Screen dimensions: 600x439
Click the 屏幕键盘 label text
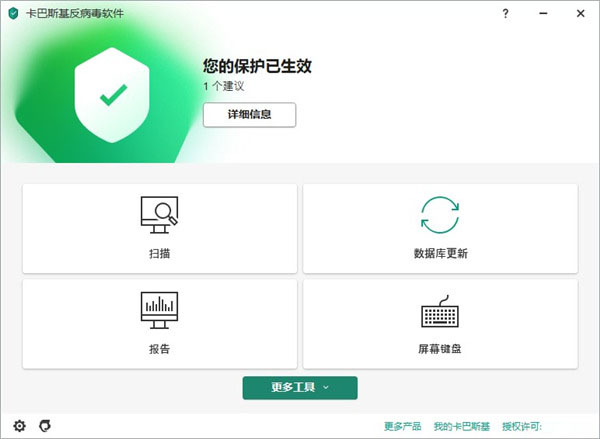click(x=440, y=349)
